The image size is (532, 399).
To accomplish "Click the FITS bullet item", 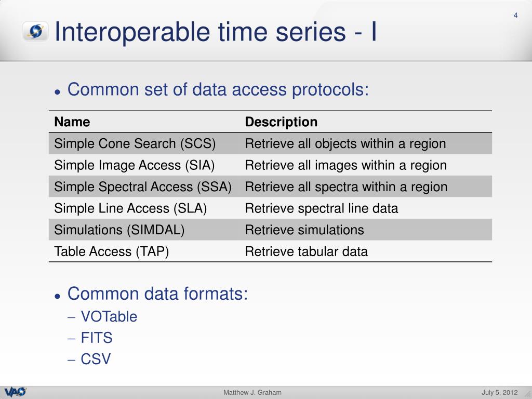I will click(96, 338).
